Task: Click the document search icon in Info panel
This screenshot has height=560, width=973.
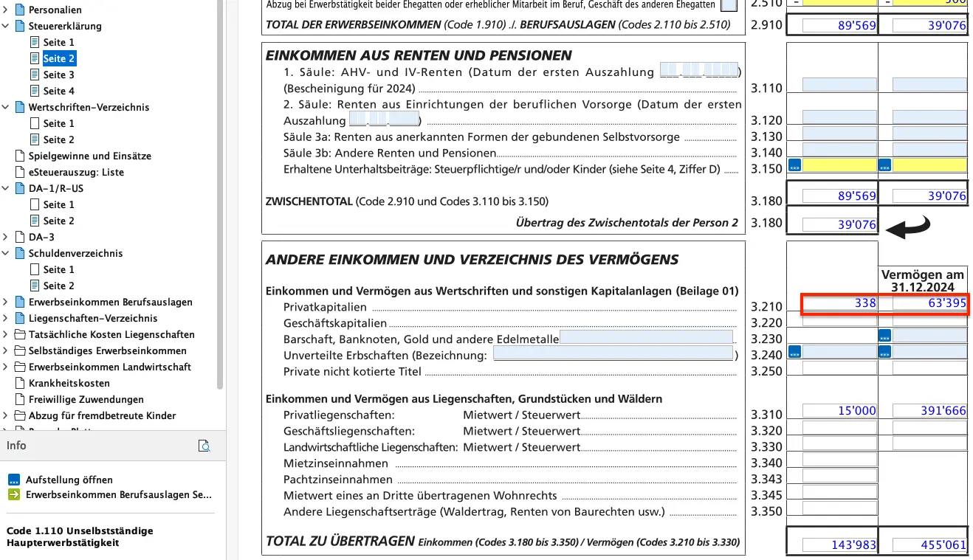Action: click(204, 446)
